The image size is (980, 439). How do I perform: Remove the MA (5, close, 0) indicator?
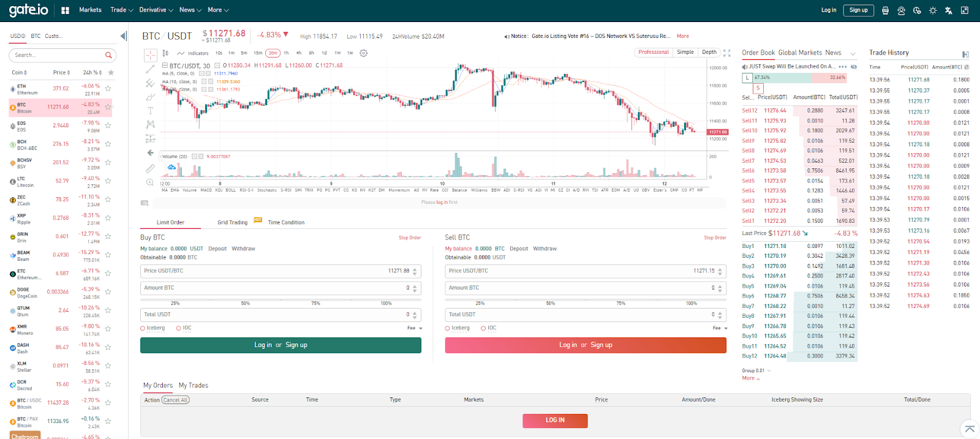[x=208, y=73]
